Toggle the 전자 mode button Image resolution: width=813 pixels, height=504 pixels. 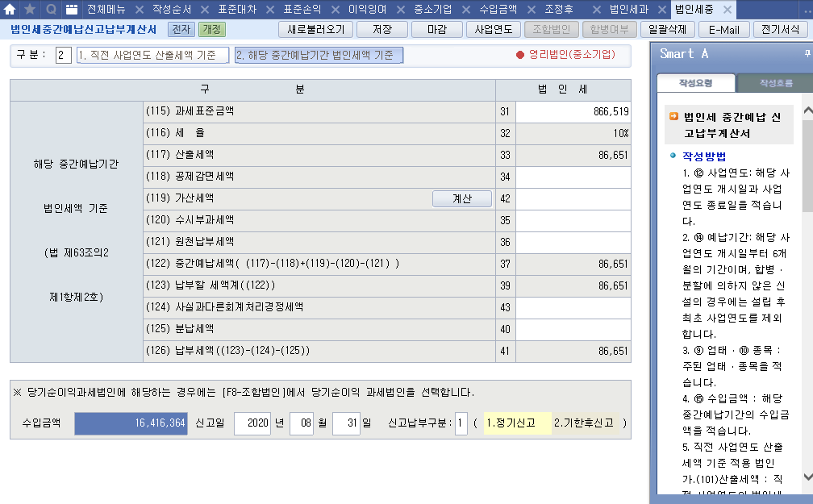click(x=181, y=30)
